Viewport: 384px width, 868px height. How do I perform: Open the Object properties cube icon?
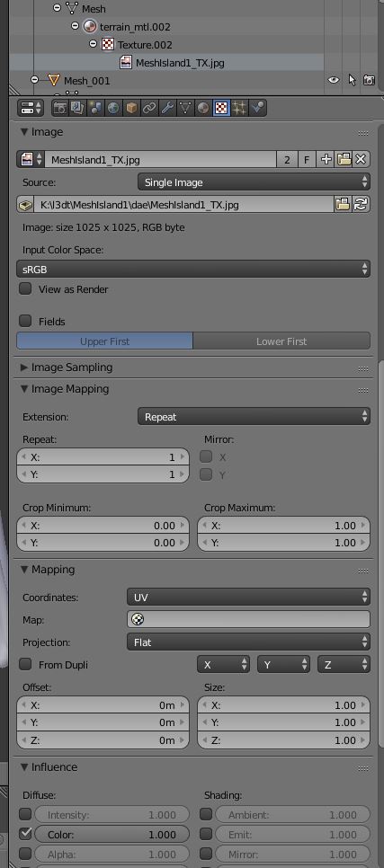tap(131, 108)
